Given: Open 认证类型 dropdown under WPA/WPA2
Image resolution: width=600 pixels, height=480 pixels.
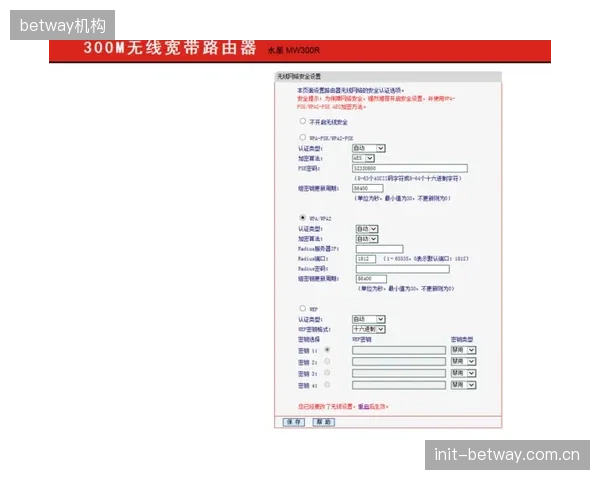Looking at the screenshot, I should click(367, 229).
